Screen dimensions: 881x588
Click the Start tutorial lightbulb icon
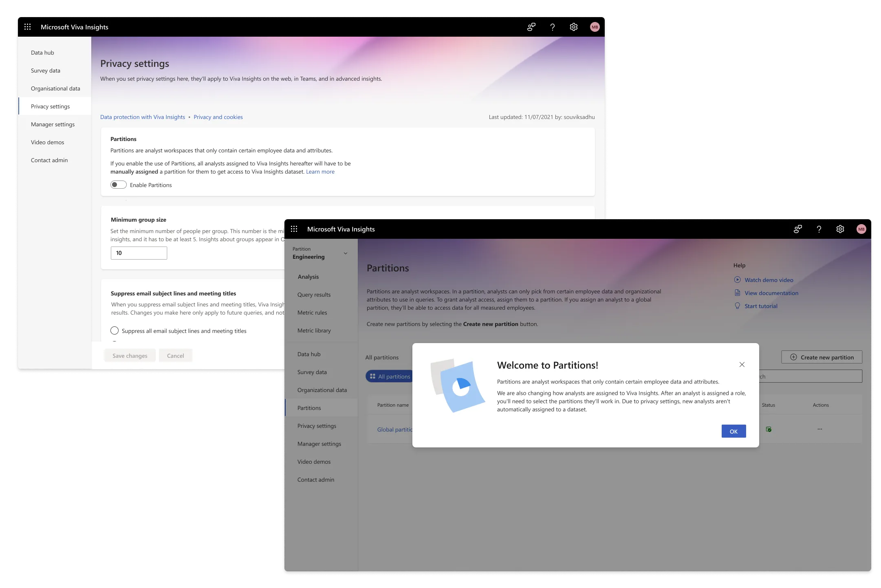click(738, 306)
